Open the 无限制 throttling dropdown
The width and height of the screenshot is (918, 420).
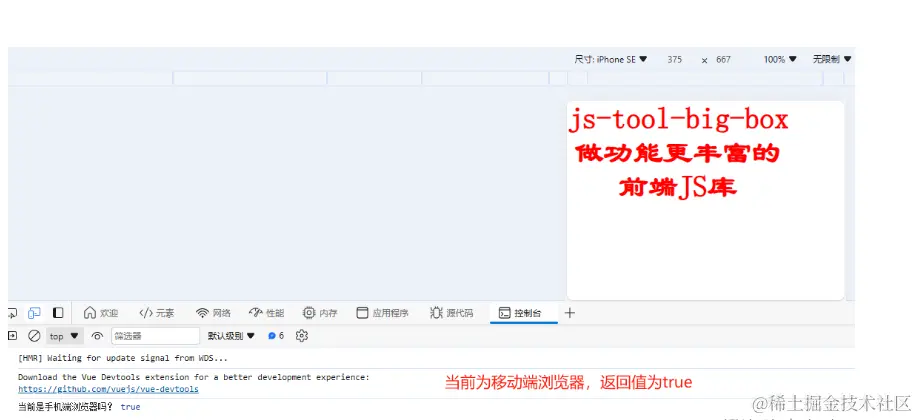coord(832,59)
